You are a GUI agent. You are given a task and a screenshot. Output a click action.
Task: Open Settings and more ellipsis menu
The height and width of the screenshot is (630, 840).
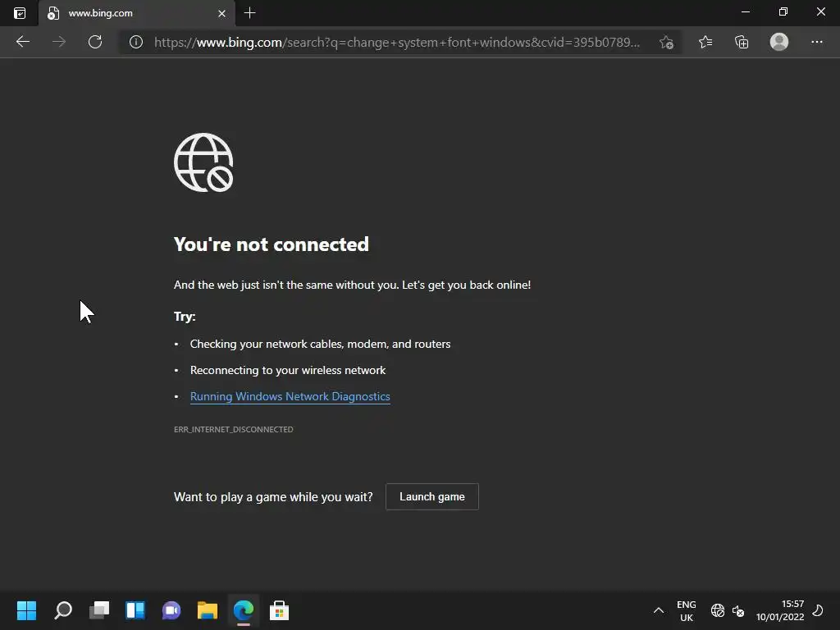coord(816,42)
